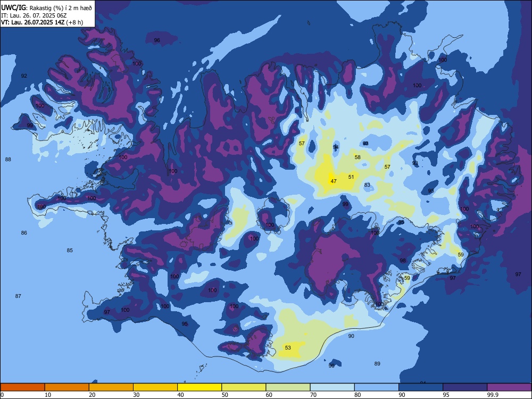Click the bright yellow 40–50 legend swatch

coord(199,387)
